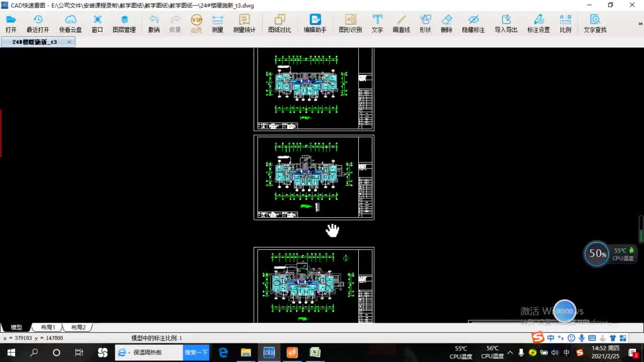Select the 图层管理 layer manager tool
644x362 pixels.
pos(124,24)
